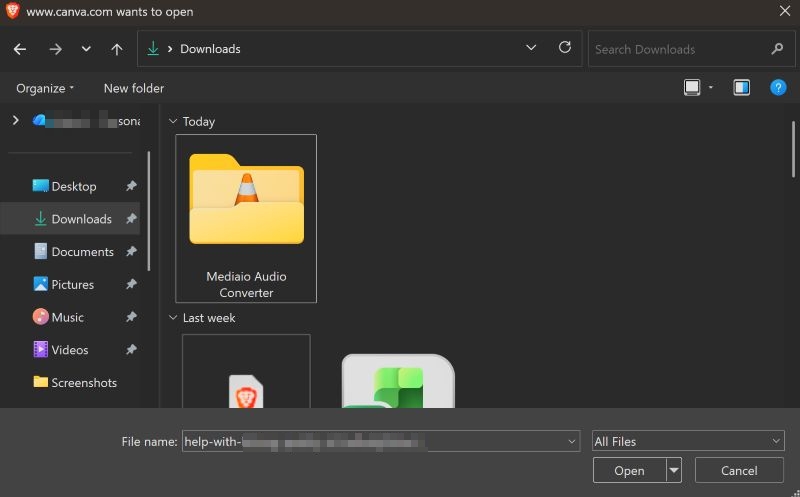Image resolution: width=800 pixels, height=497 pixels.
Task: Refresh the Downloads folder
Action: click(564, 47)
